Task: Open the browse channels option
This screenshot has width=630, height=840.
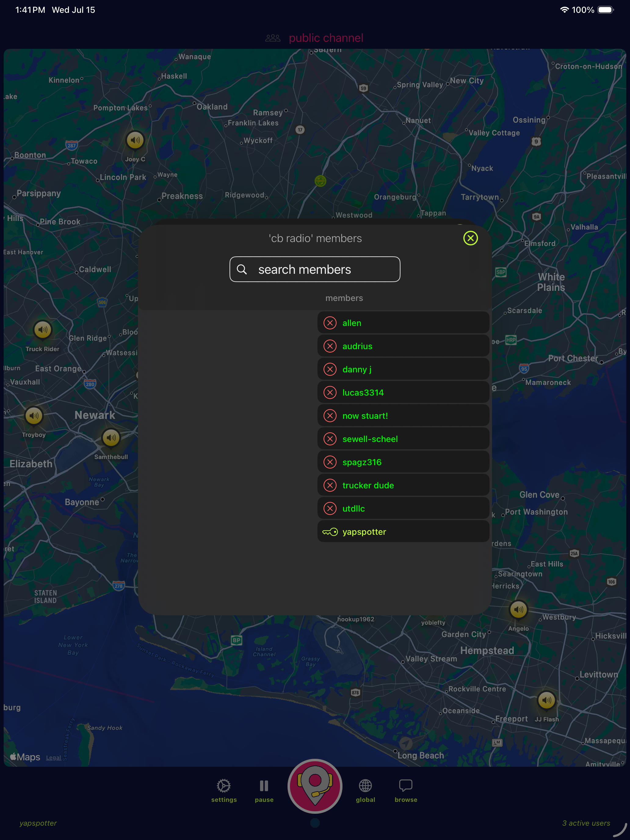Action: coord(406,791)
